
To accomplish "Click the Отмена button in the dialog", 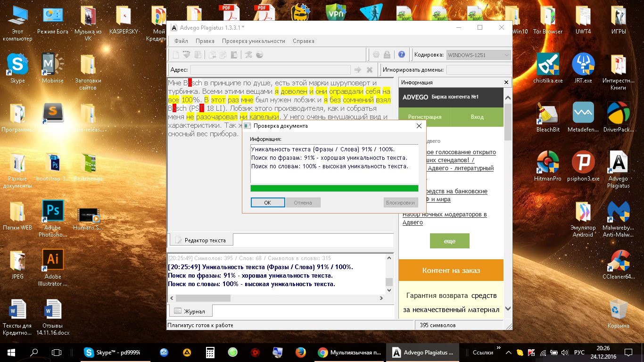I will coord(303,203).
